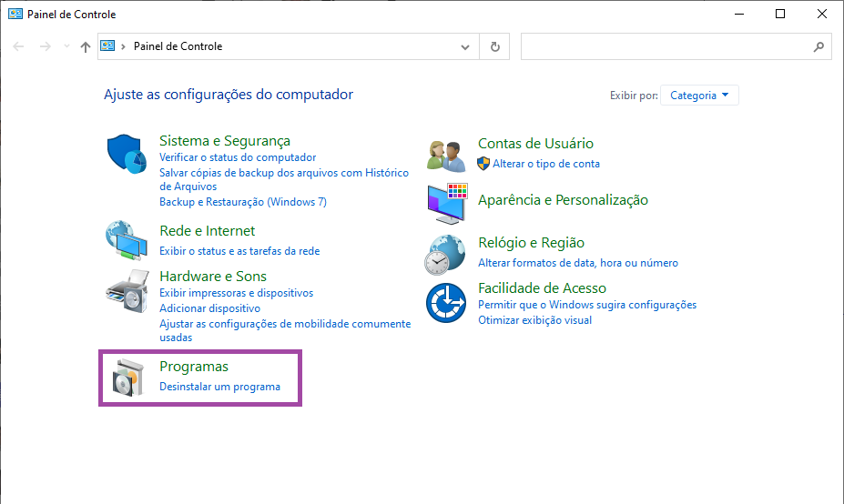
Task: Open Sistema e Segurança category
Action: pyautogui.click(x=225, y=140)
